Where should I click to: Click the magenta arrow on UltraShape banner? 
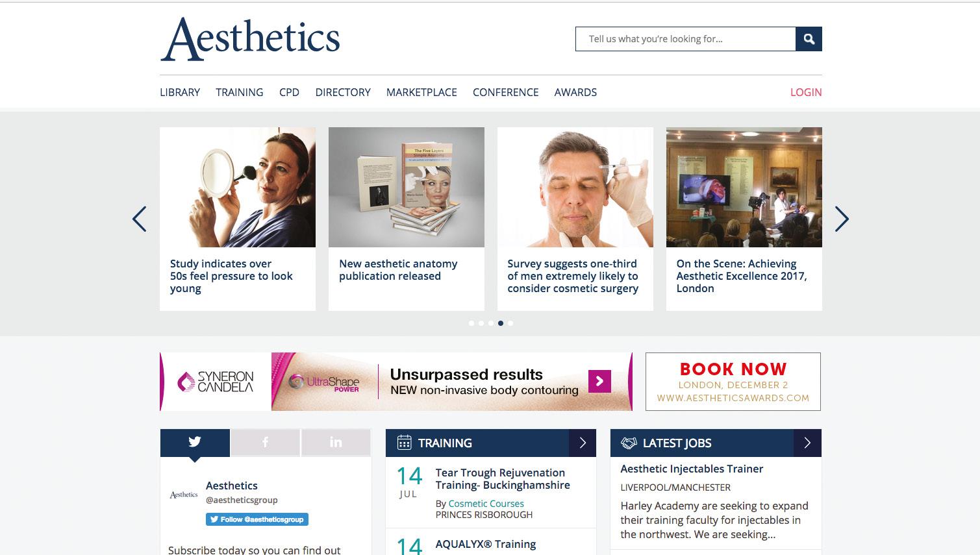(x=599, y=381)
